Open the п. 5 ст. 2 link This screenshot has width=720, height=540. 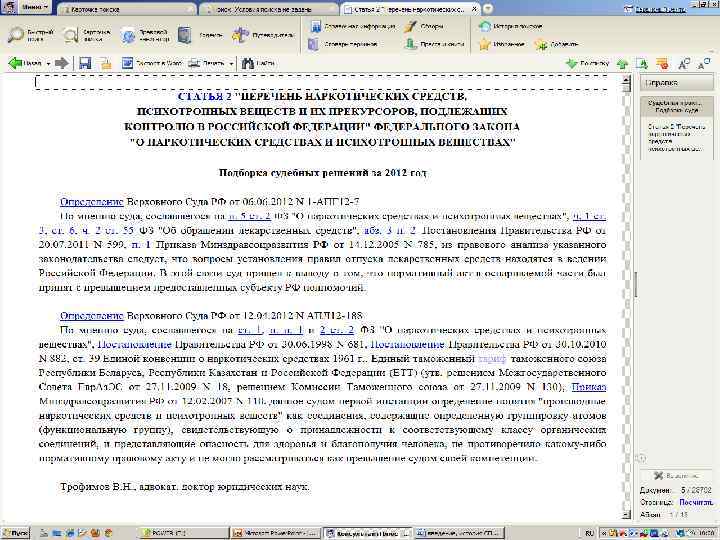tap(249, 216)
